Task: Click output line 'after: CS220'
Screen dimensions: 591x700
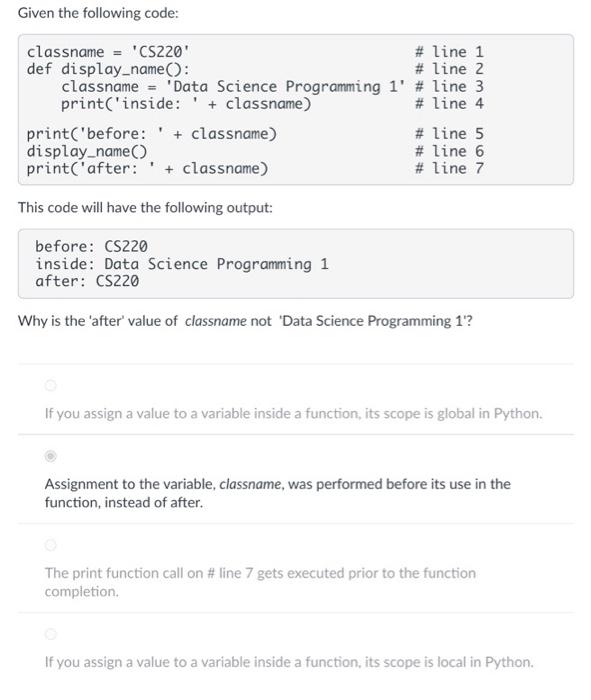Action: [x=87, y=281]
